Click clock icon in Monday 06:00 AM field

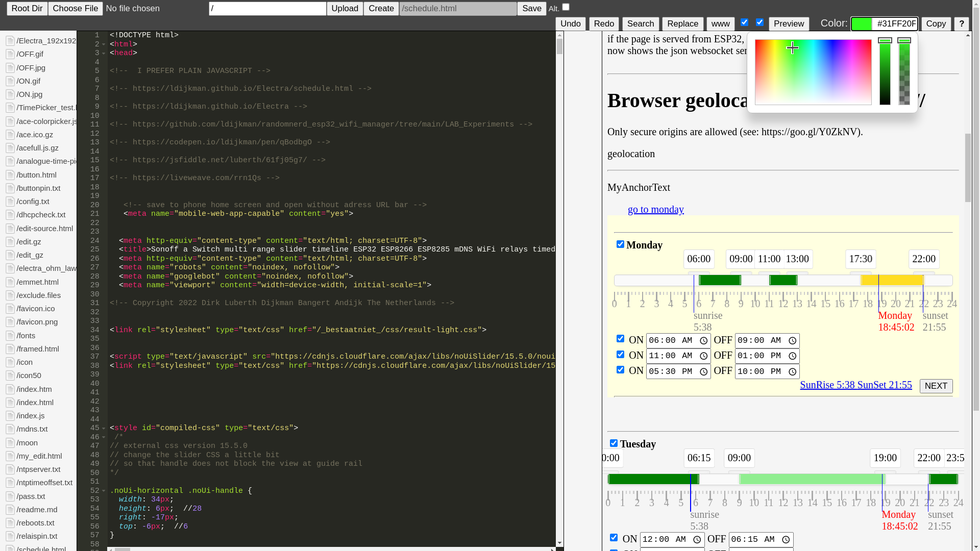click(703, 341)
